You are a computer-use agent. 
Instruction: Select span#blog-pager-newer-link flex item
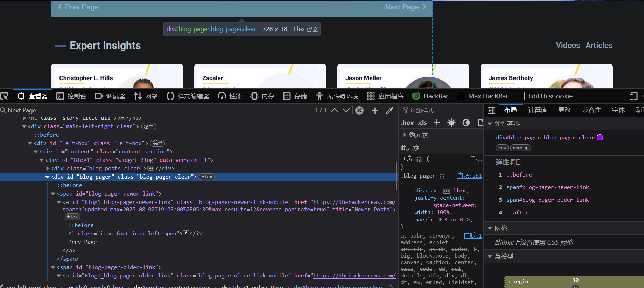coord(548,187)
